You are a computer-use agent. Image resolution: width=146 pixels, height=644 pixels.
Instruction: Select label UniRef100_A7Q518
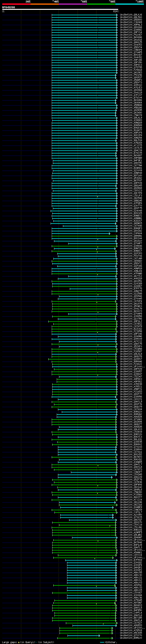tap(131, 631)
